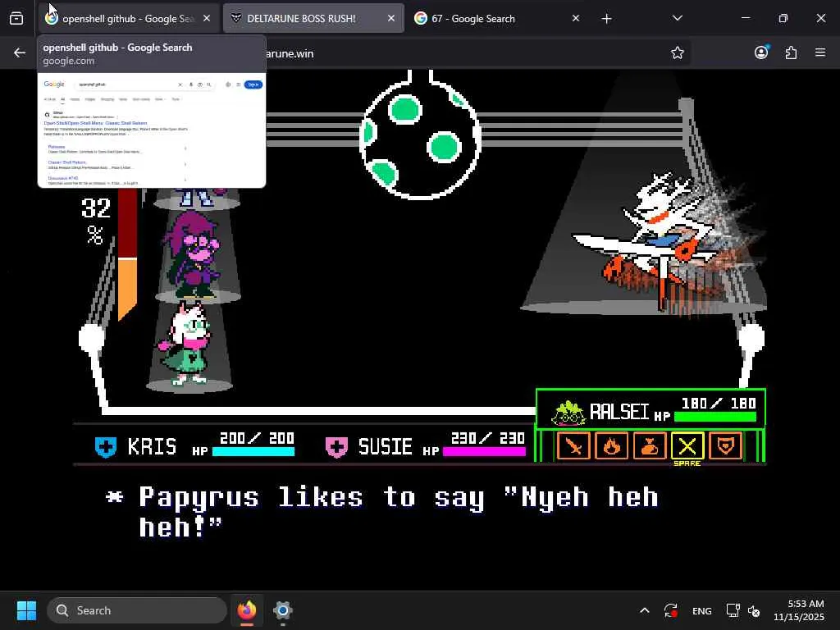
Task: Close the 67 Google Search tab
Action: 575,18
